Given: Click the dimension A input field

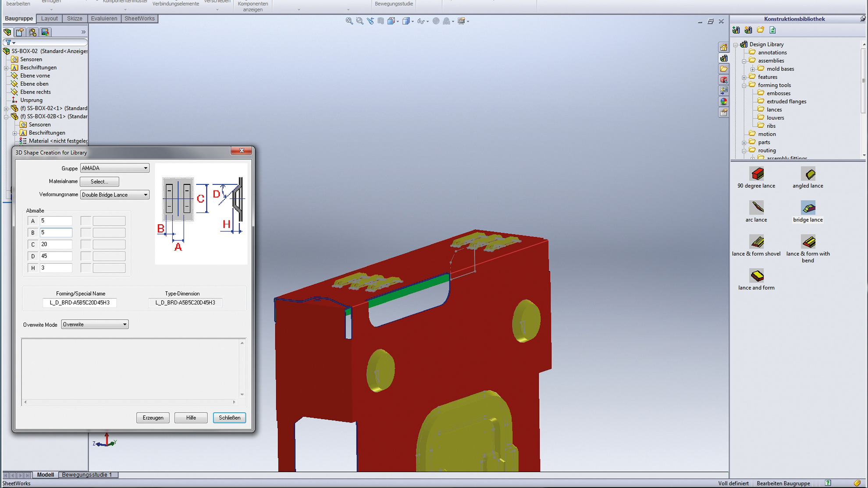Looking at the screenshot, I should pyautogui.click(x=56, y=221).
